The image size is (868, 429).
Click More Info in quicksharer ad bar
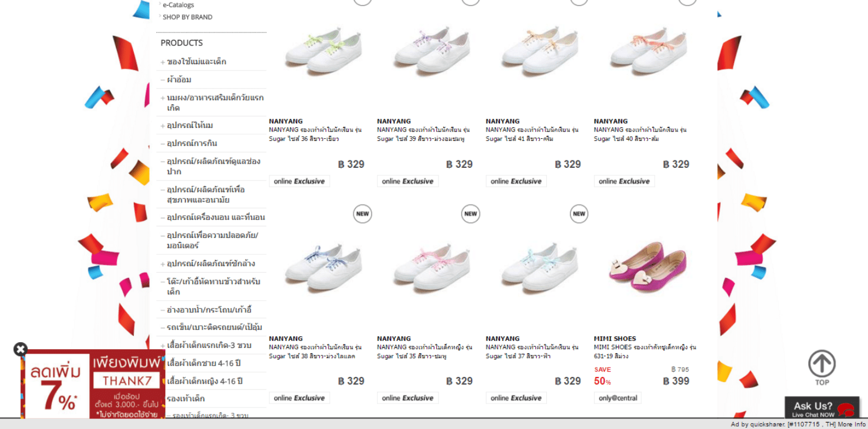(x=852, y=424)
